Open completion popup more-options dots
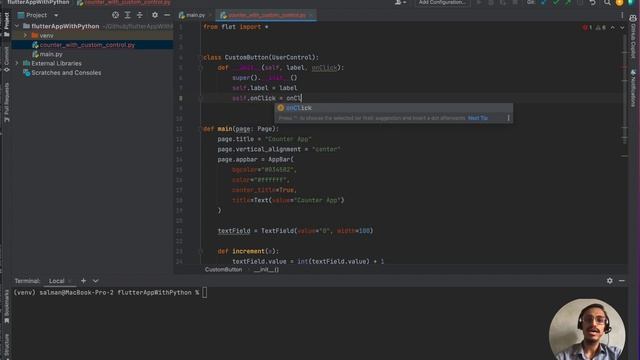Viewport: 640px width, 360px height. [x=508, y=118]
